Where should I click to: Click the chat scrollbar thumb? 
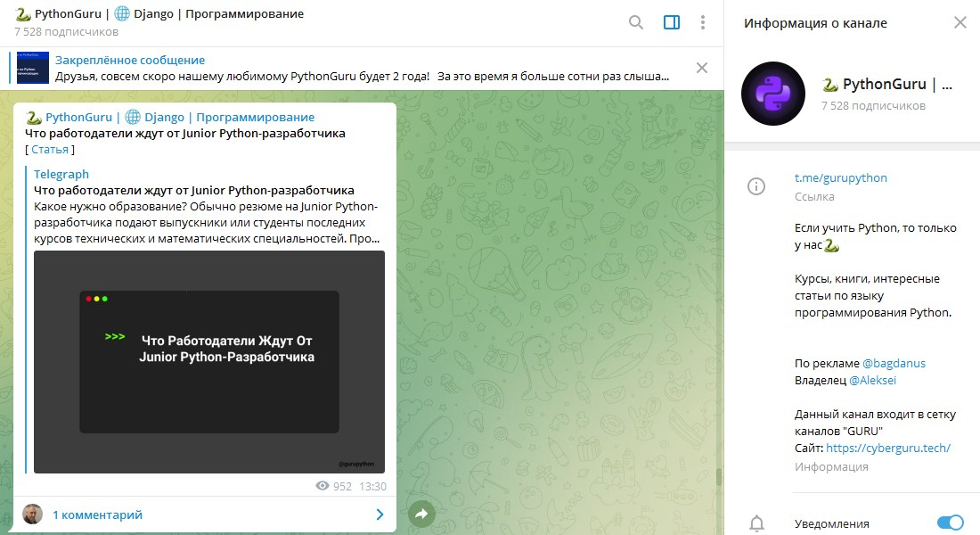click(719, 477)
